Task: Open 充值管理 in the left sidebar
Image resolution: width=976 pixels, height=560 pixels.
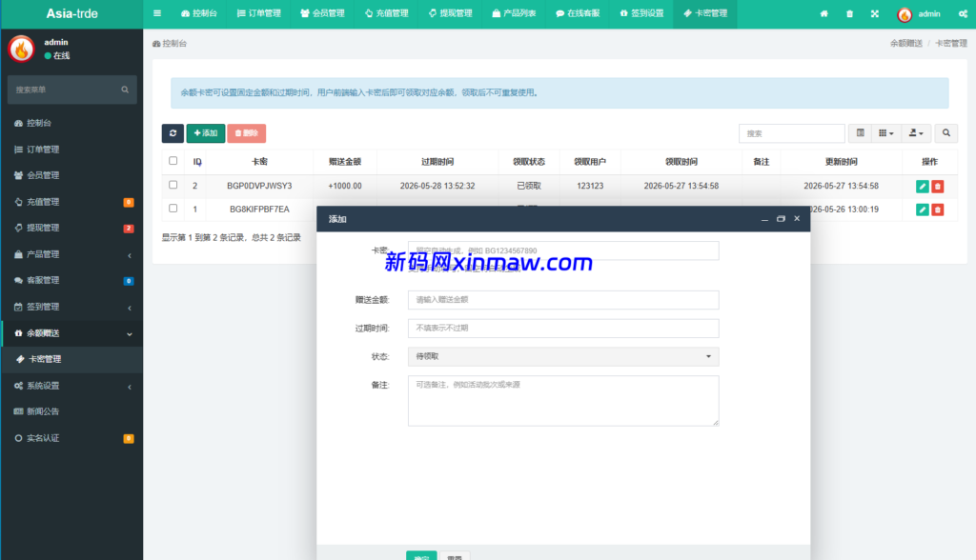Action: point(71,202)
